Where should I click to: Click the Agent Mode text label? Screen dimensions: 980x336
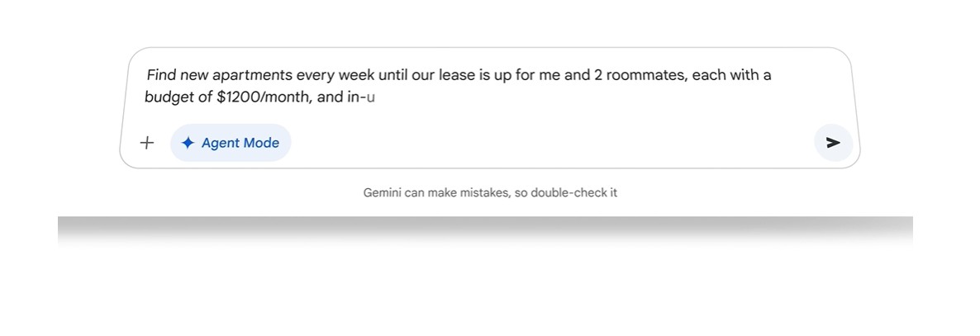240,143
